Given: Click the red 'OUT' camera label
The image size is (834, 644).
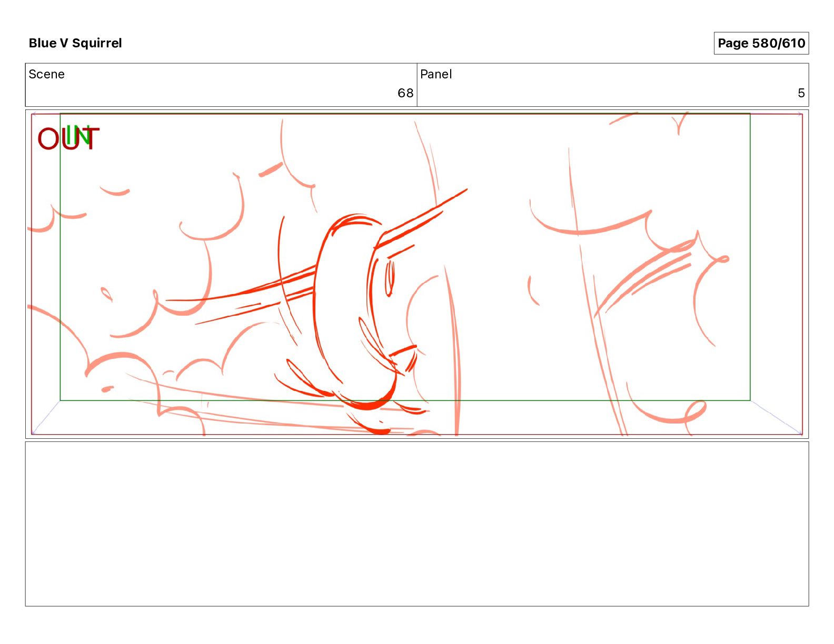Looking at the screenshot, I should click(x=68, y=139).
